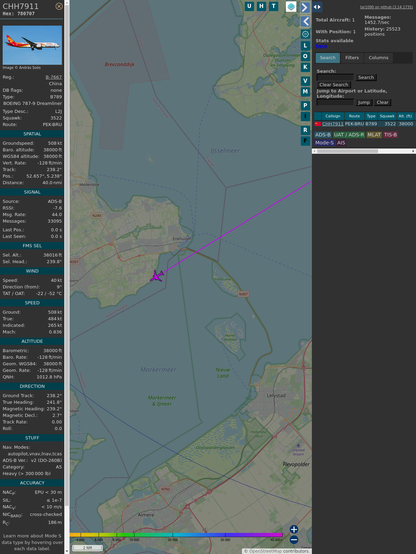Click the Lelystad city label on map
The image size is (416, 554).
pos(276,395)
